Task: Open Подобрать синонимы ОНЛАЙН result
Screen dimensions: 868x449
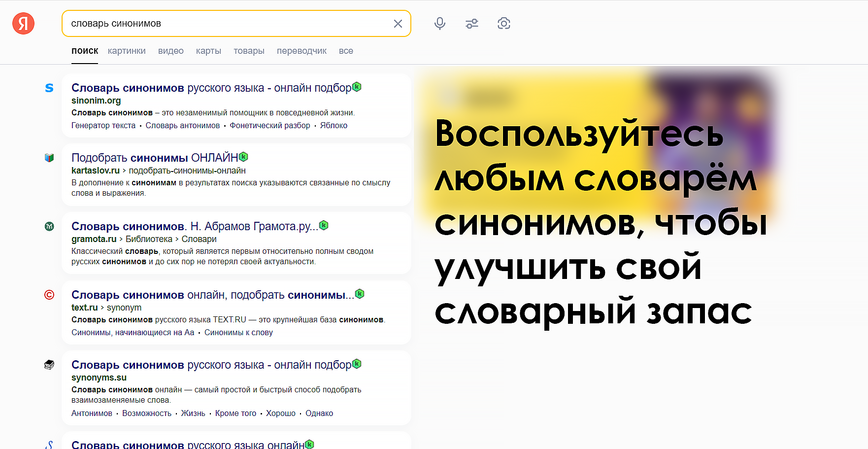Action: click(155, 158)
